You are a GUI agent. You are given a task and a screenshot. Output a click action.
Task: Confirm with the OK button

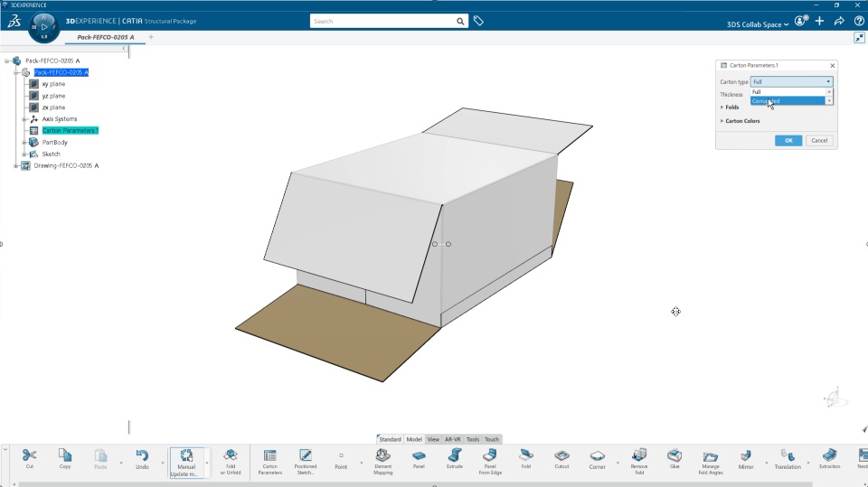click(x=788, y=141)
